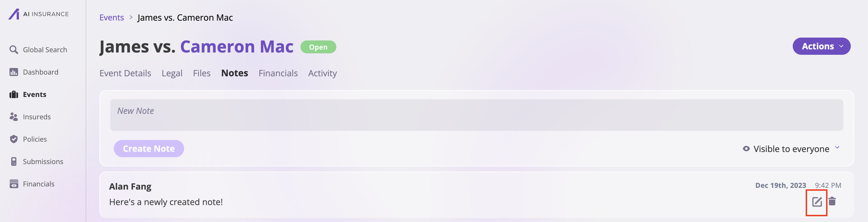868x222 pixels.
Task: Open Dashboard via its chart icon
Action: tap(13, 72)
